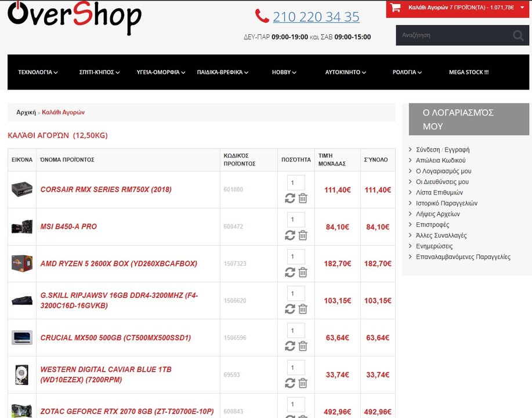
Task: Open the MSI B450-A PRO motherboard thumbnail
Action: 22,226
